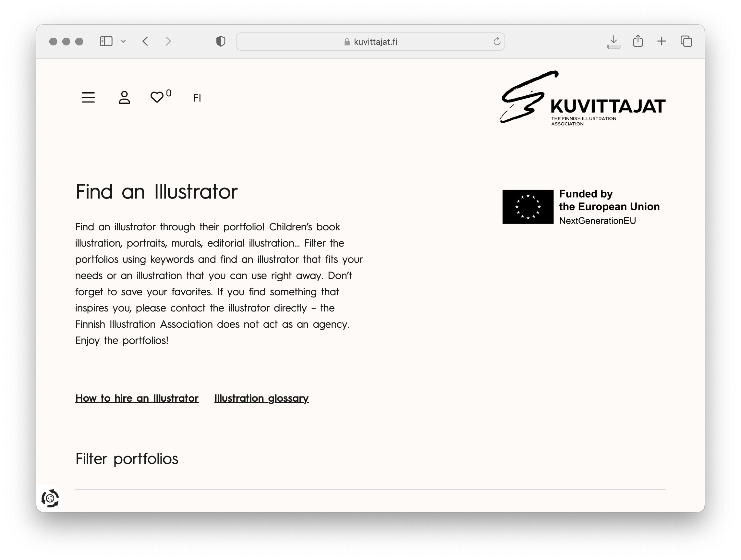
Task: Toggle the Safari sidebar
Action: pos(106,41)
